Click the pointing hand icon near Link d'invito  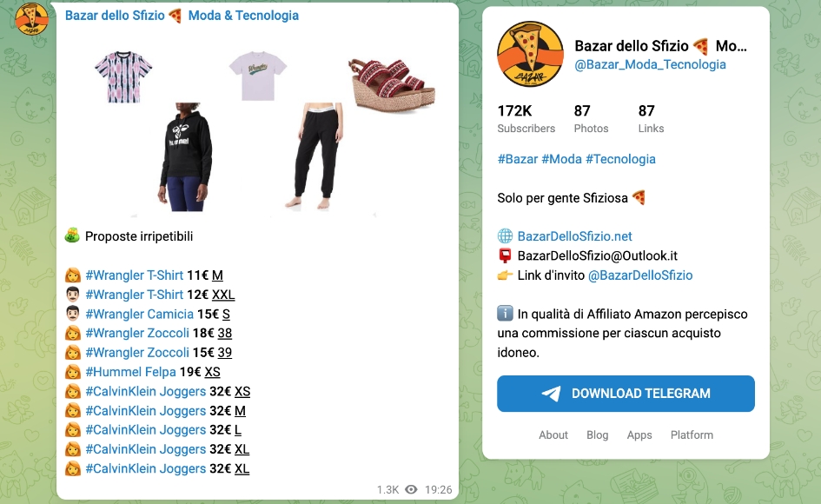[505, 275]
